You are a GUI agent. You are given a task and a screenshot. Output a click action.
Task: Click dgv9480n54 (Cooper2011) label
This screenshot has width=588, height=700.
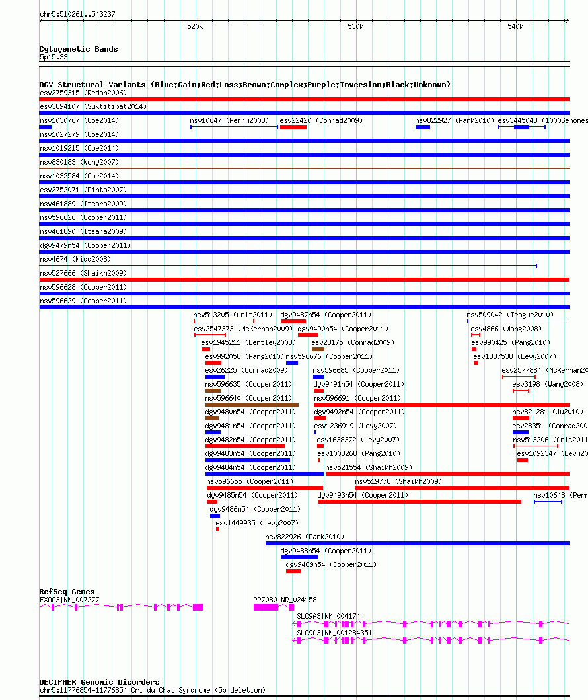[250, 412]
